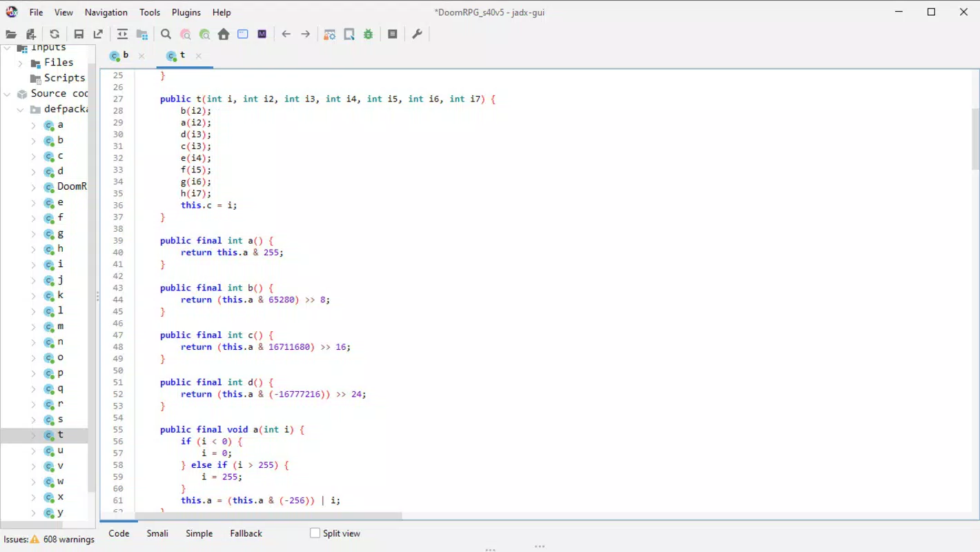980x552 pixels.
Task: Open Comment search green icon
Action: [x=204, y=34]
